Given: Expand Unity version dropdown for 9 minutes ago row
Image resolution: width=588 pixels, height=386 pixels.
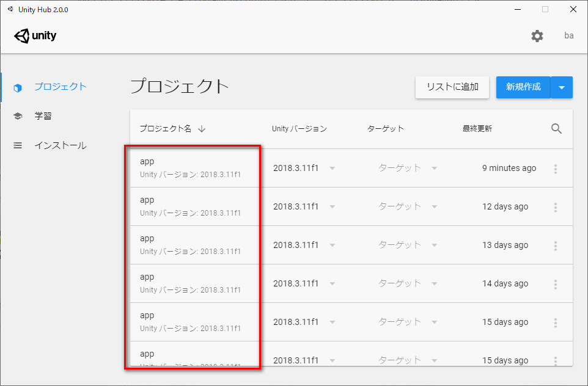Looking at the screenshot, I should [x=333, y=169].
